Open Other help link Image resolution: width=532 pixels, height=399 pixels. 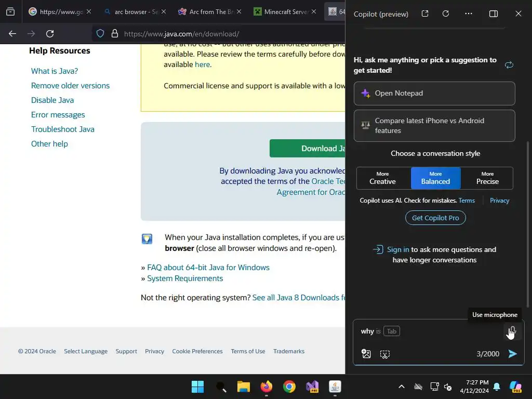click(49, 144)
